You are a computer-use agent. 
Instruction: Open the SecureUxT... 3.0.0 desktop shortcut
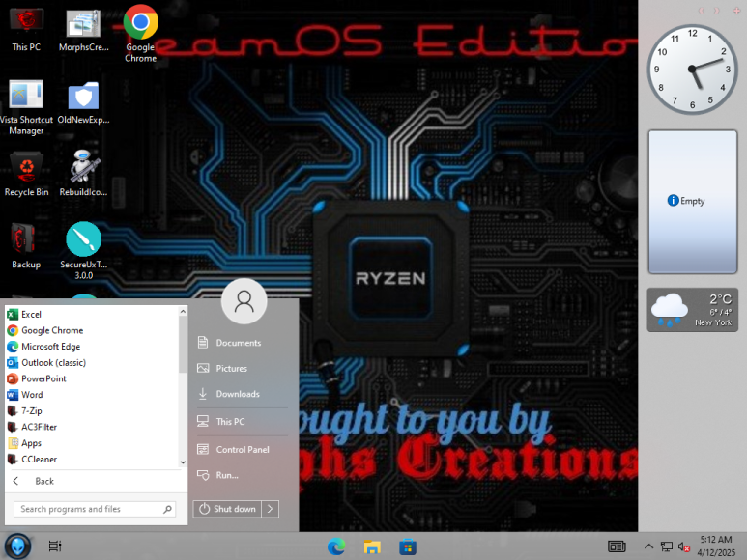pyautogui.click(x=83, y=251)
